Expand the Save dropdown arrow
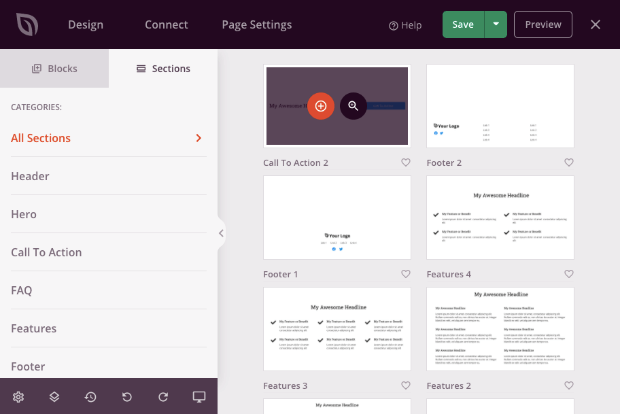 click(496, 25)
